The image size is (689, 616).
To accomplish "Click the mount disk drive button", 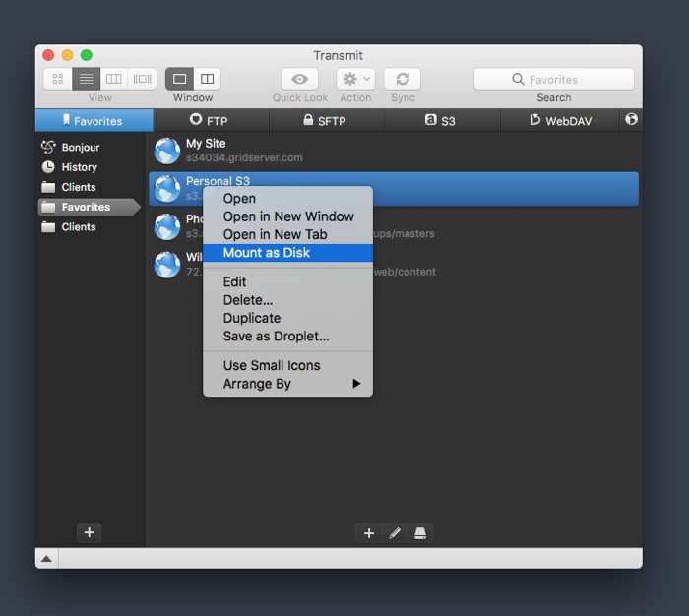I will pyautogui.click(x=420, y=533).
